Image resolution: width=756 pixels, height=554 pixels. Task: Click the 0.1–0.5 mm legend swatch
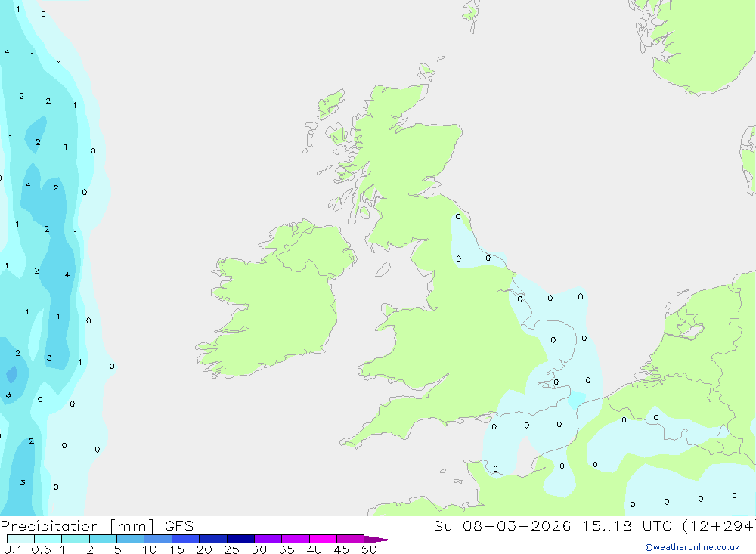point(20,539)
